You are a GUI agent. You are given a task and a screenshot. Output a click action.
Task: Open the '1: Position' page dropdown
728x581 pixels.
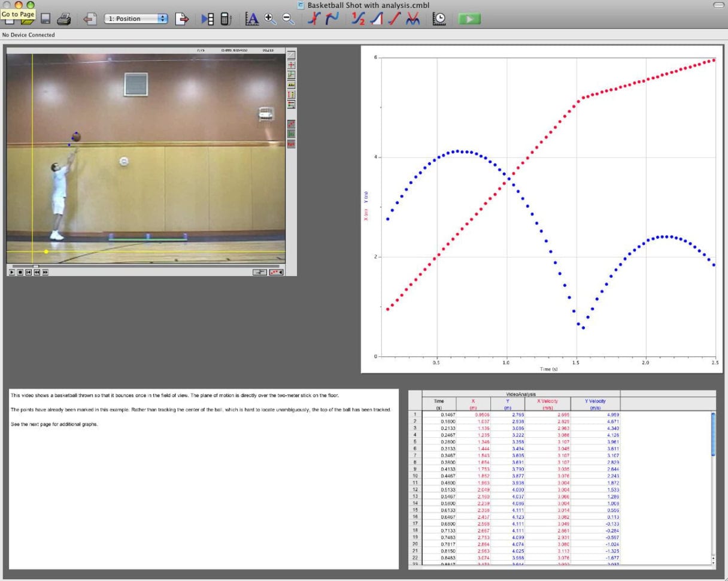tap(136, 19)
